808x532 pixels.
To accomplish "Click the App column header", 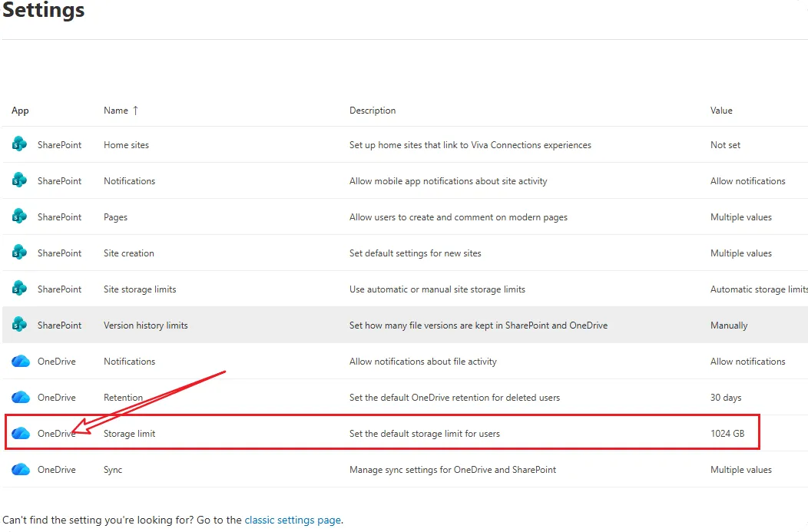I will (20, 111).
